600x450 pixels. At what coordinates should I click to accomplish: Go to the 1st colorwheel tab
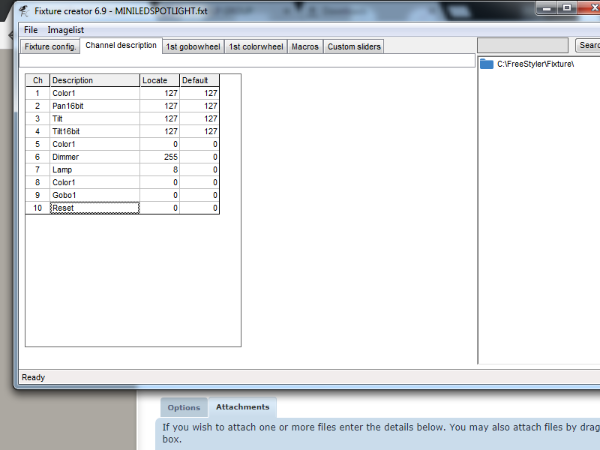coord(256,47)
